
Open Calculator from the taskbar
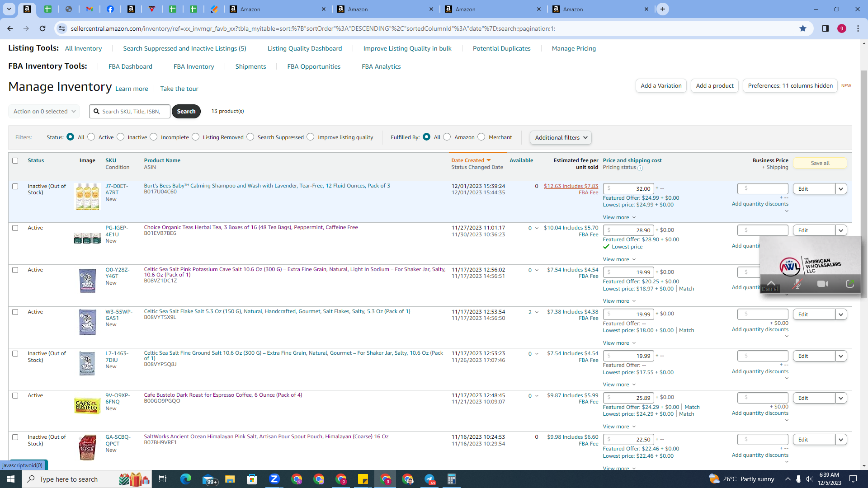click(452, 479)
